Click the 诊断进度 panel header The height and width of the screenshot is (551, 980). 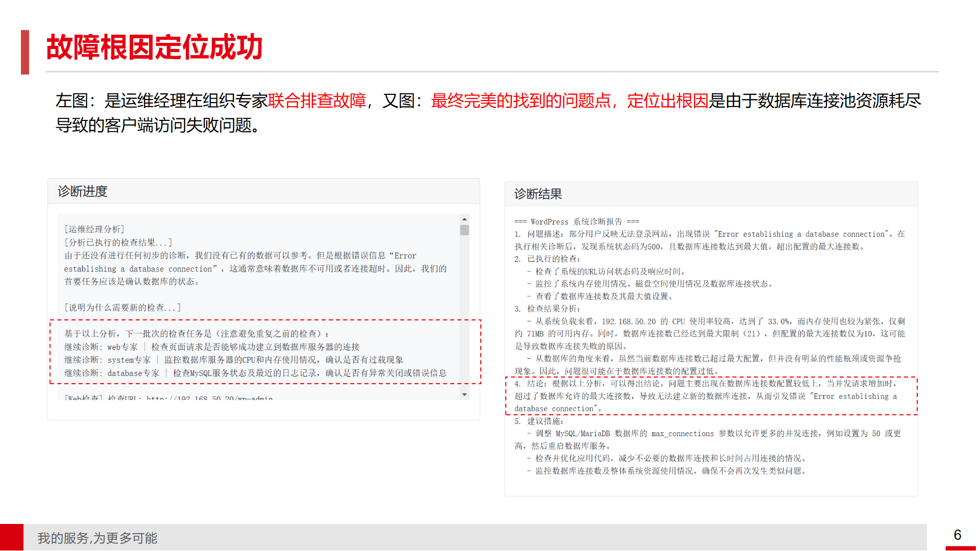(83, 191)
